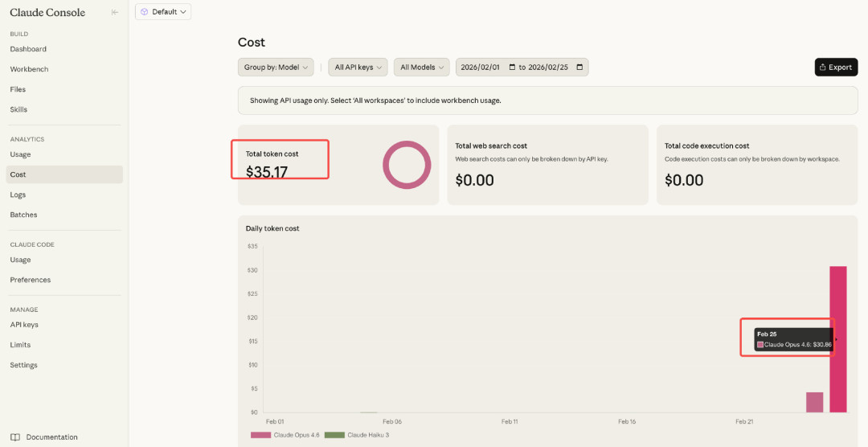Go to Workbench
868x447 pixels.
click(x=30, y=69)
